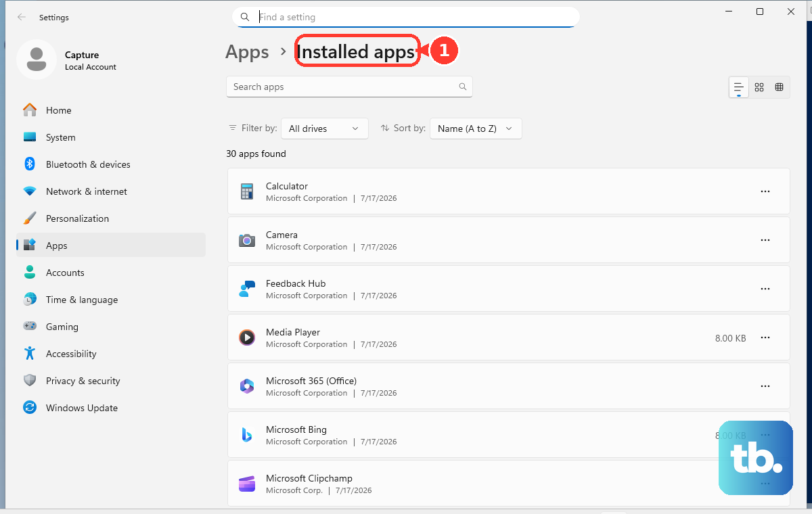Screen dimensions: 812x514
Task: Open more options for Media Player
Action: tap(765, 337)
